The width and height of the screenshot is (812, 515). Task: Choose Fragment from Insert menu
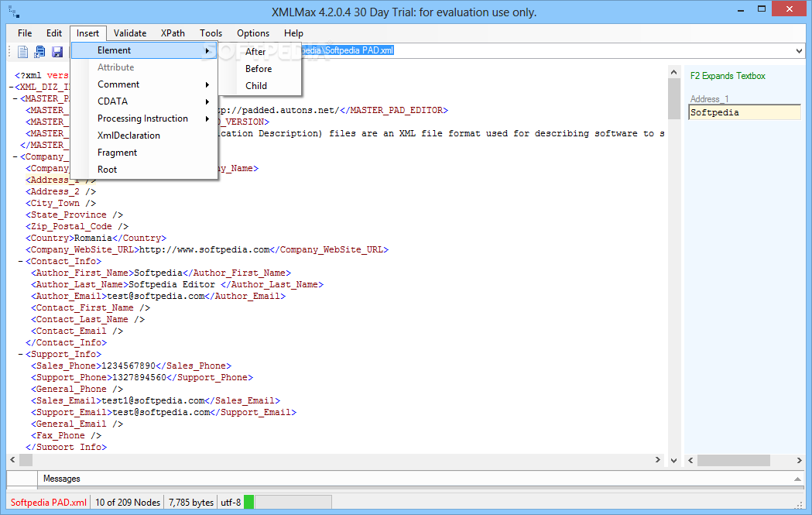[x=144, y=153]
